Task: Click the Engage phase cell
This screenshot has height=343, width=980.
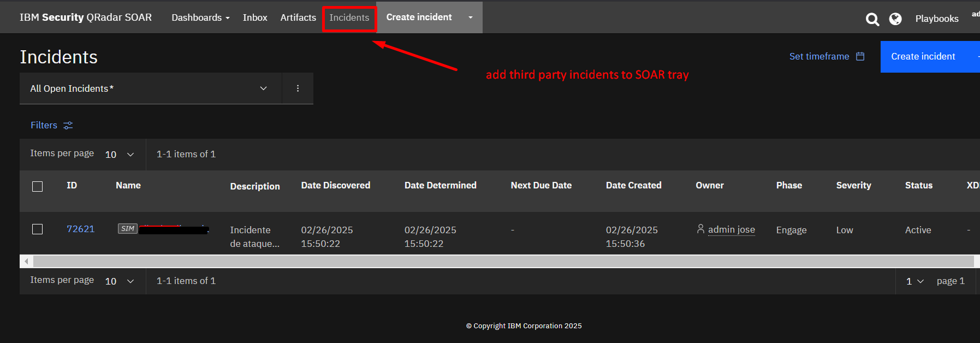Action: coord(792,230)
